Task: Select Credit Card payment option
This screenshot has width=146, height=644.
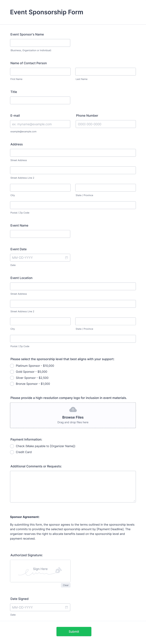Action: pos(12,452)
